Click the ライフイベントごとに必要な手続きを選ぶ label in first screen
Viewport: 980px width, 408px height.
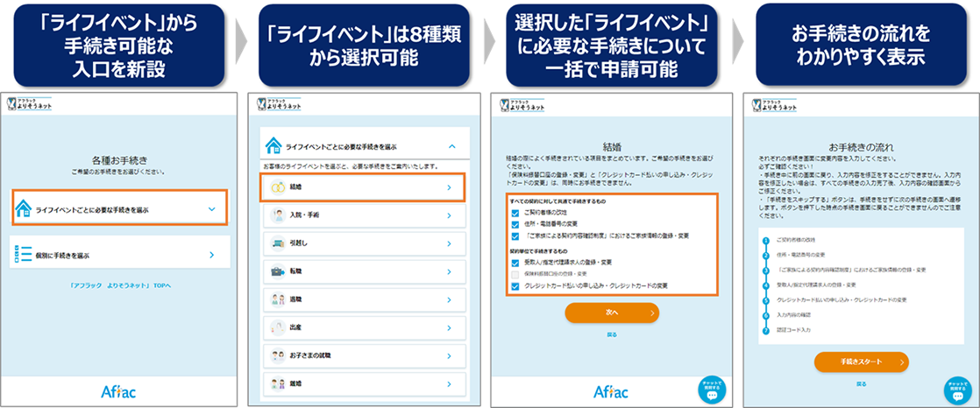point(92,210)
